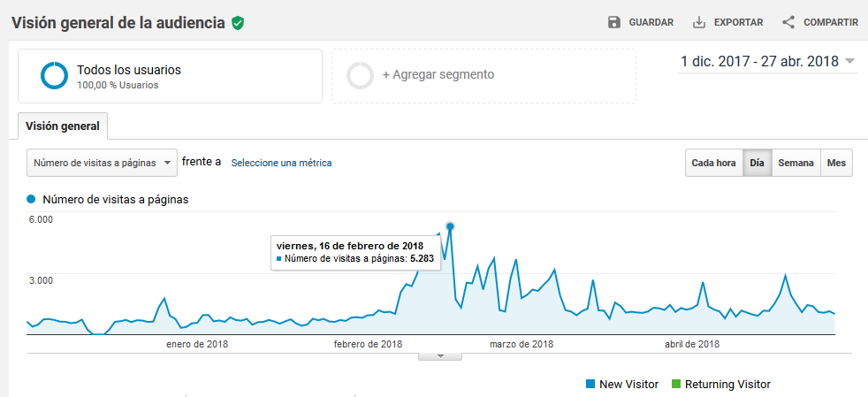Click the gray Agregar segmento circle icon
The height and width of the screenshot is (397, 868).
coord(360,75)
